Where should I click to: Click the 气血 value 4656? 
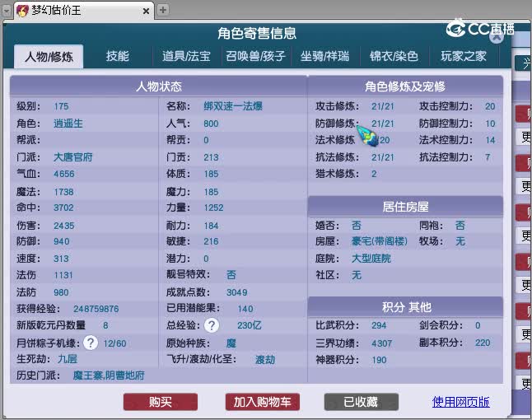click(x=63, y=174)
